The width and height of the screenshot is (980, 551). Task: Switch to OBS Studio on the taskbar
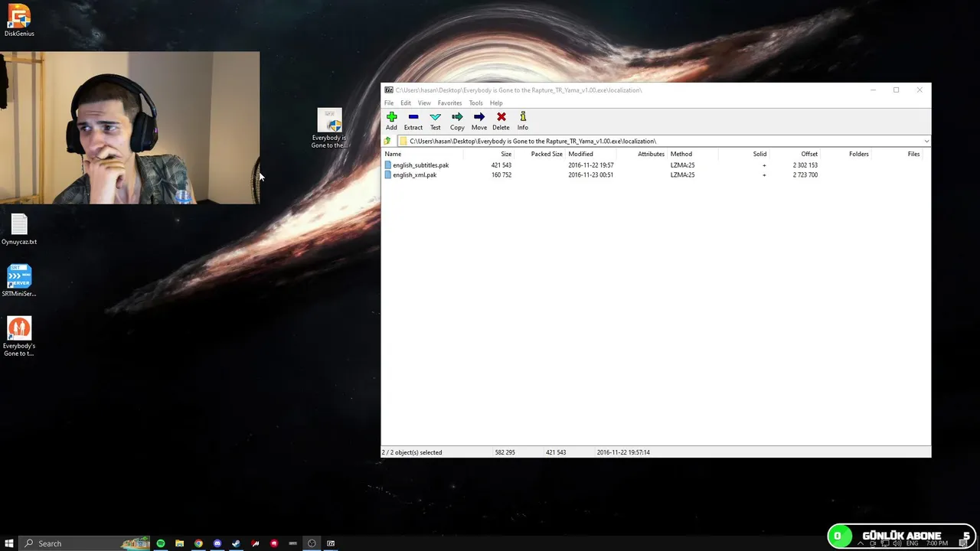point(312,543)
